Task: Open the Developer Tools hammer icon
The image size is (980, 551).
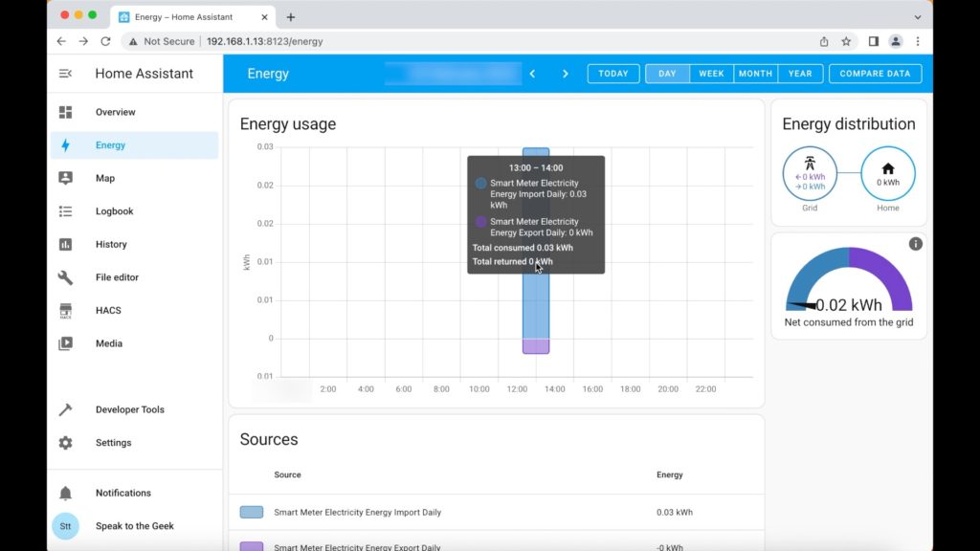Action: point(66,409)
